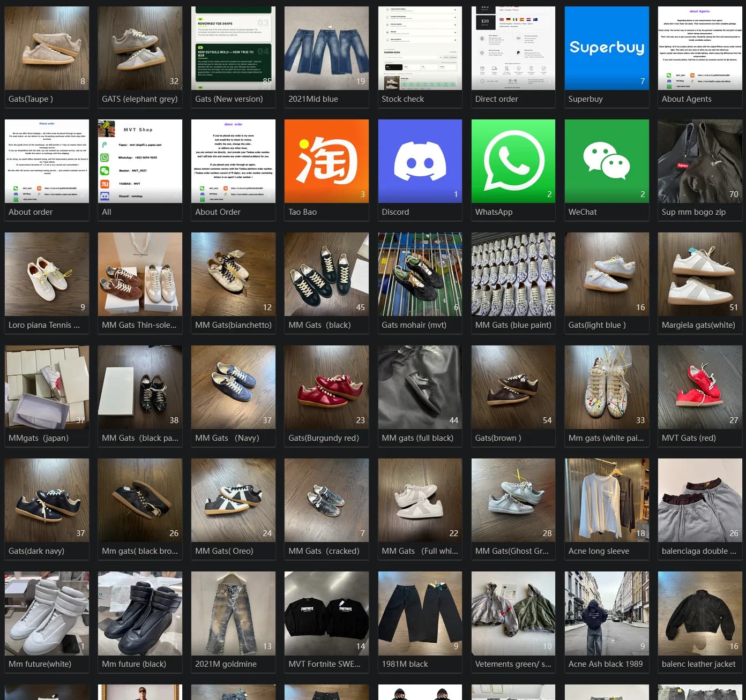
Task: Click the "Mm future (black)" label
Action: 134,664
